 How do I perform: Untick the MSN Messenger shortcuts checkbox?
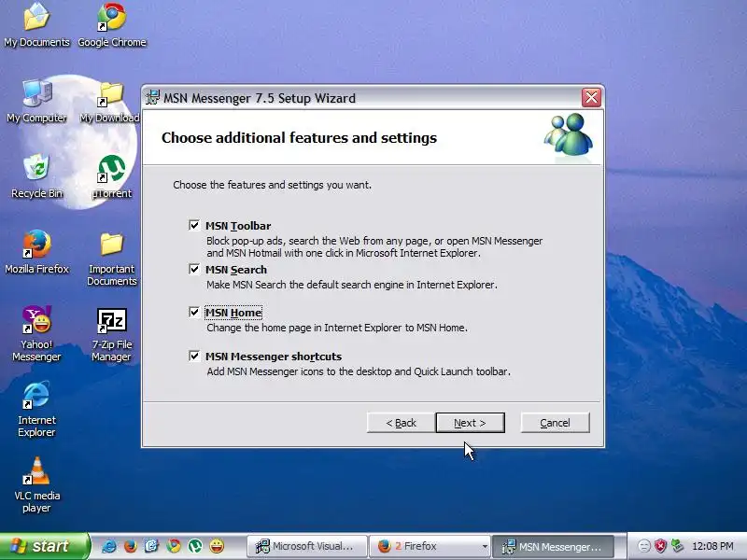click(194, 356)
